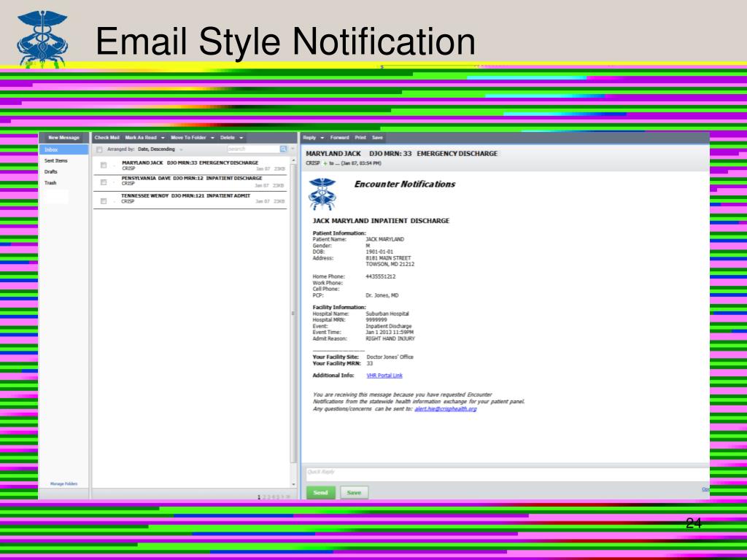Click Mark As Read in the toolbar

(141, 138)
